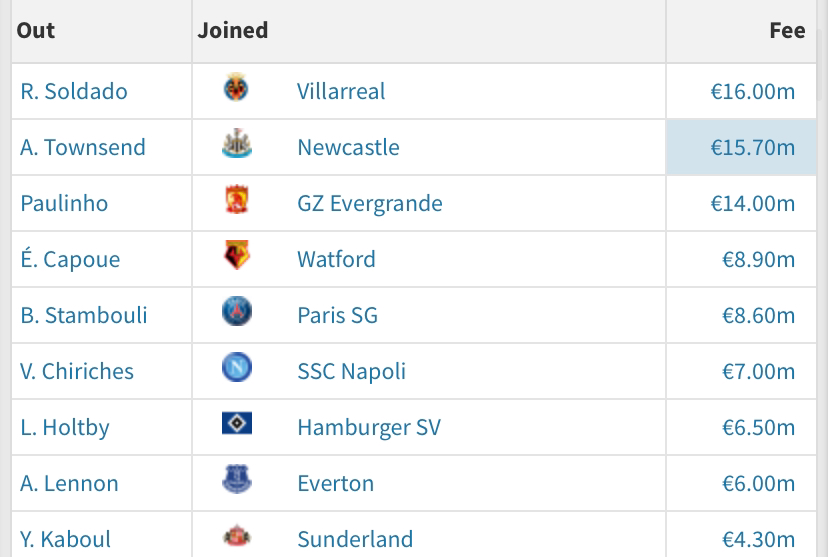The height and width of the screenshot is (557, 828).
Task: Open A. Townsend player profile
Action: click(x=83, y=147)
